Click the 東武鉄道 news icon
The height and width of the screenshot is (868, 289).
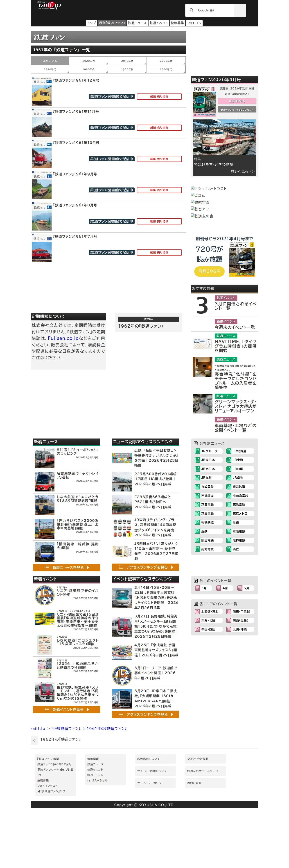229,487
